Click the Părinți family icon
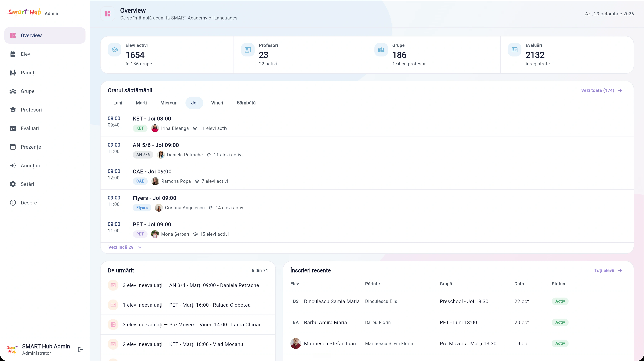 (13, 73)
